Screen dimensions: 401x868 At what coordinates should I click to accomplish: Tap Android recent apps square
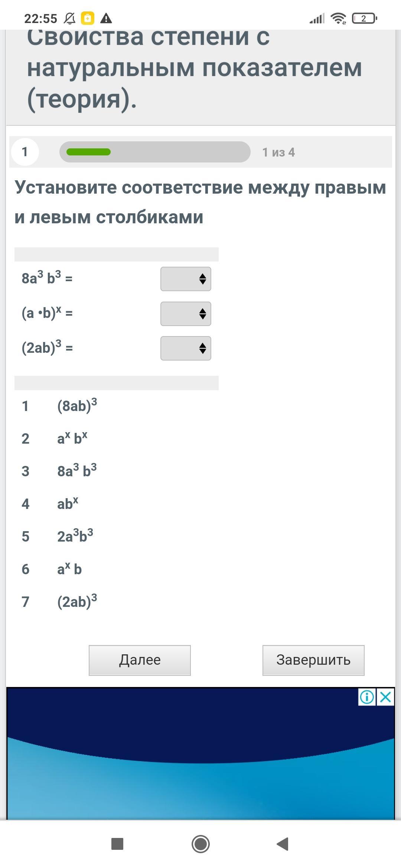(117, 844)
